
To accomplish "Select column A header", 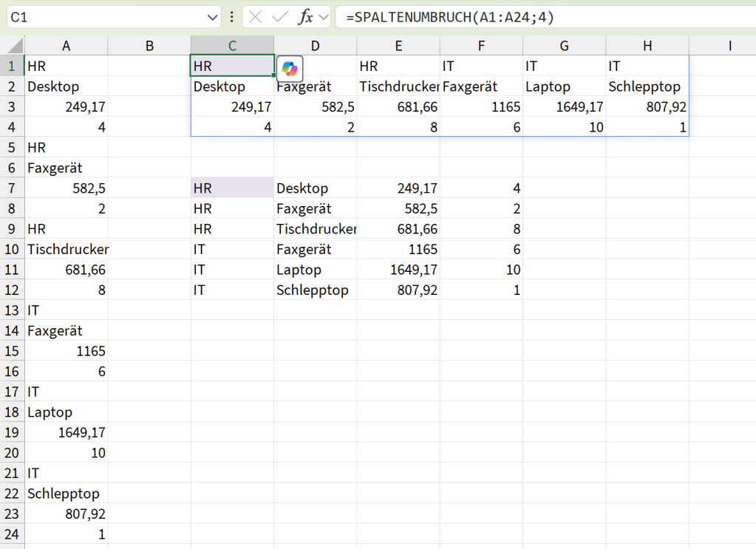I will tap(66, 46).
